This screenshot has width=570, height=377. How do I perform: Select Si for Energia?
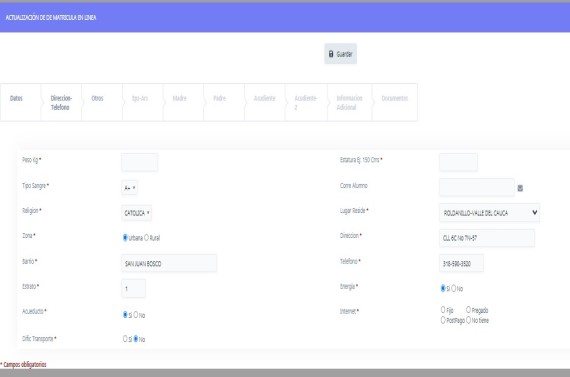443,288
